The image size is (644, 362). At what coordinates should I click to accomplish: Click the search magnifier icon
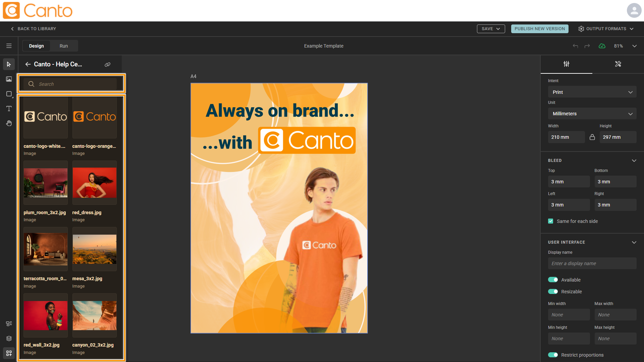pos(31,84)
